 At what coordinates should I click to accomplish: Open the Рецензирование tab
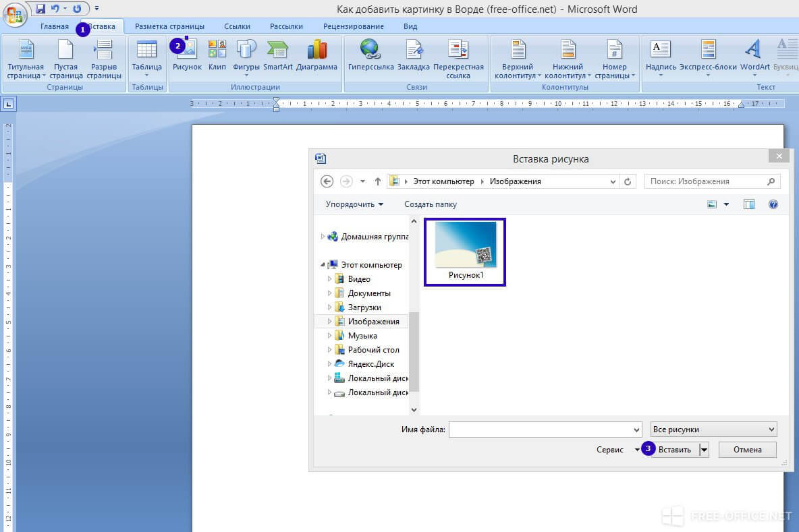point(354,26)
